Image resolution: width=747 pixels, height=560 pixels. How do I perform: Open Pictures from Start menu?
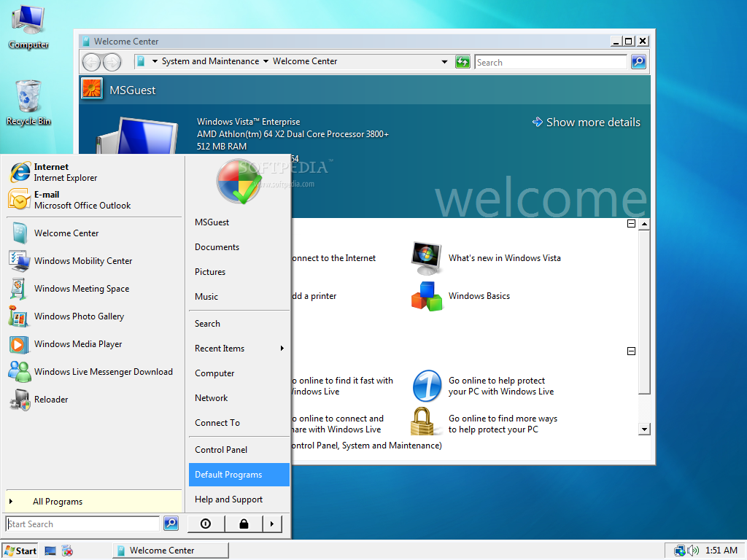(239, 272)
